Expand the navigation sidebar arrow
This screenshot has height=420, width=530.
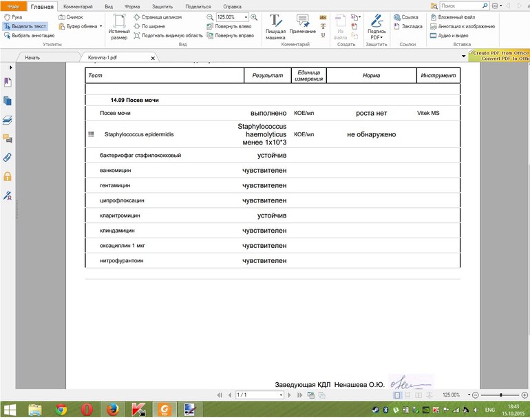[10, 67]
